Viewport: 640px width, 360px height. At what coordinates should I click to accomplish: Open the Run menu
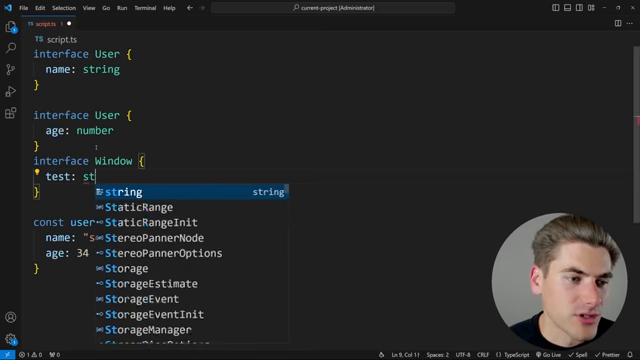(122, 8)
